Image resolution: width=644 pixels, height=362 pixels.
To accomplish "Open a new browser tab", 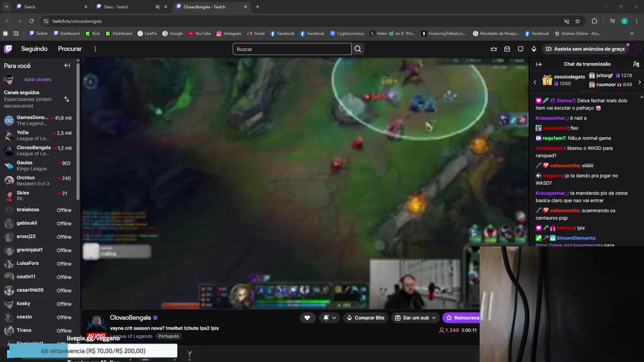I will point(258,7).
